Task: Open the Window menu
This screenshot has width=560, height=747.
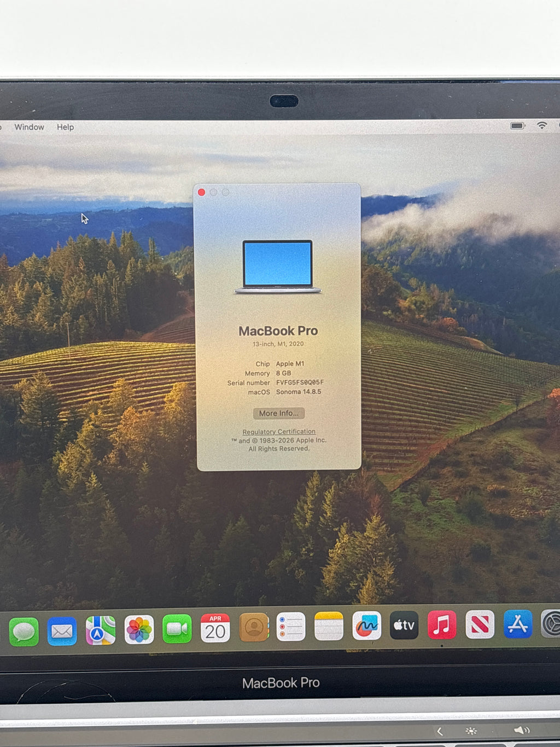Action: point(29,127)
